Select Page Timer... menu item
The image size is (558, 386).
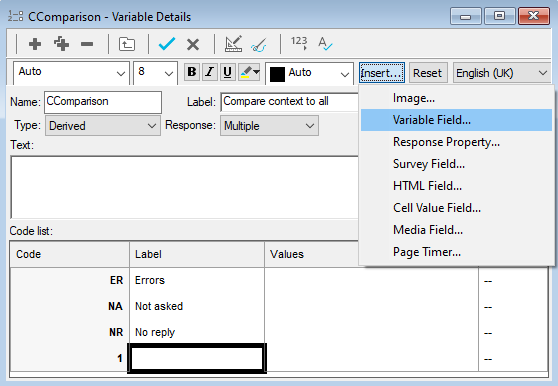pyautogui.click(x=457, y=252)
